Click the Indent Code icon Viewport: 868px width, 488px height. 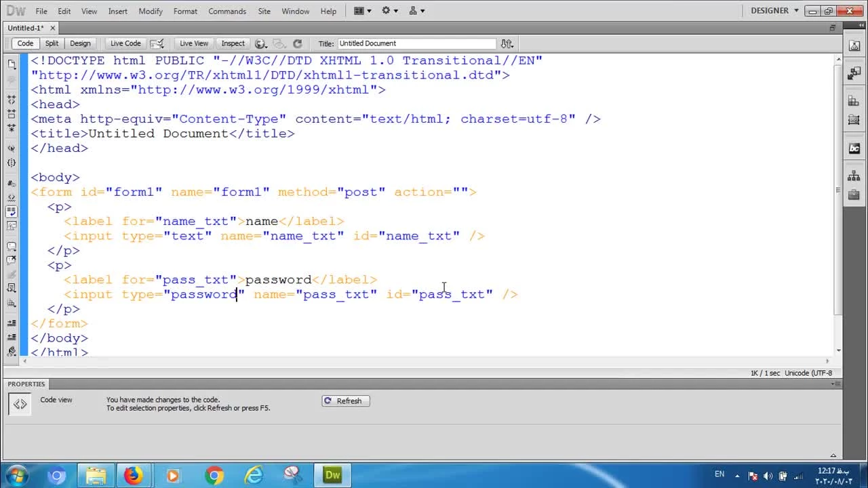pyautogui.click(x=12, y=322)
